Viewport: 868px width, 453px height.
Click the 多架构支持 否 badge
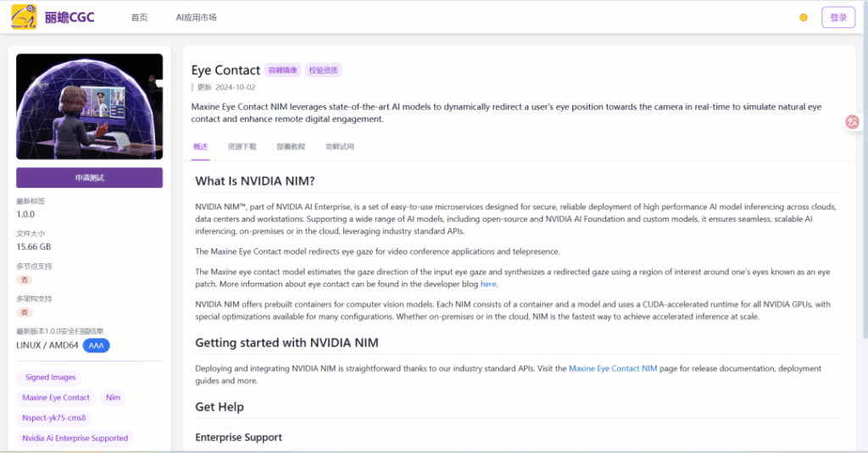tap(24, 312)
